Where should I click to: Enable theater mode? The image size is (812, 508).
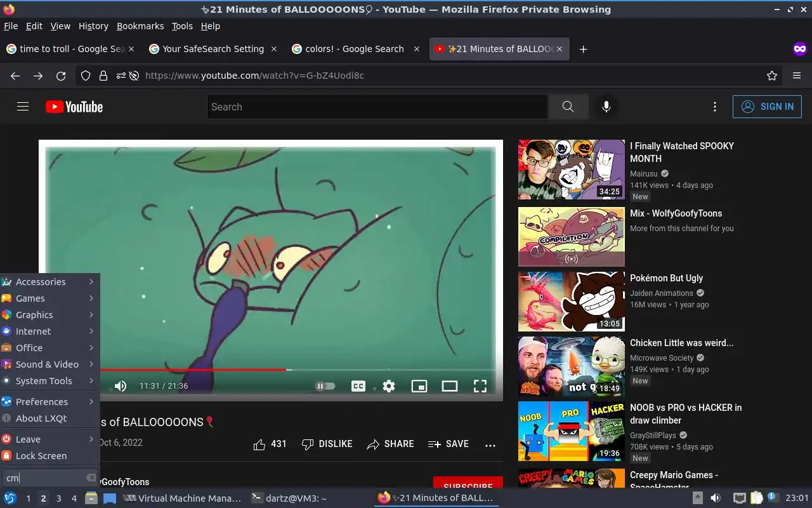click(x=450, y=385)
